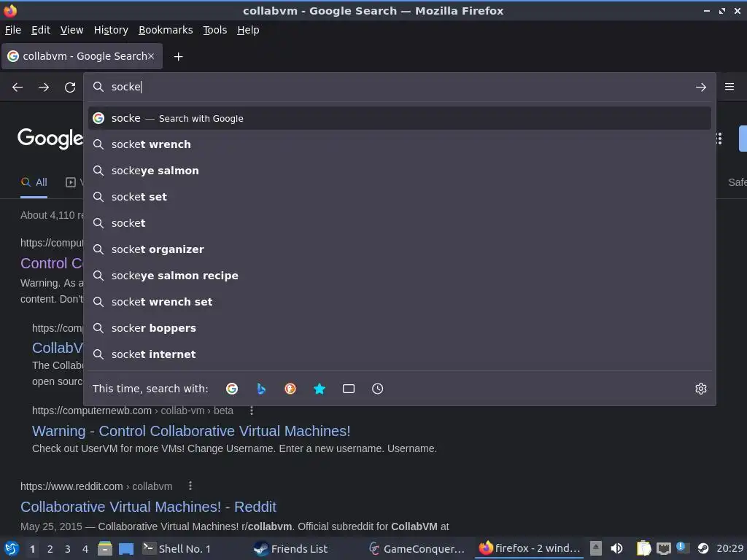Open the desktop start menu icon
Screen dimensions: 747x560
click(x=12, y=548)
